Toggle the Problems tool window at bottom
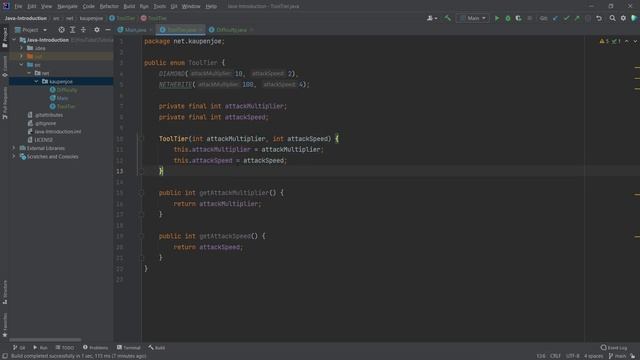 coord(96,347)
